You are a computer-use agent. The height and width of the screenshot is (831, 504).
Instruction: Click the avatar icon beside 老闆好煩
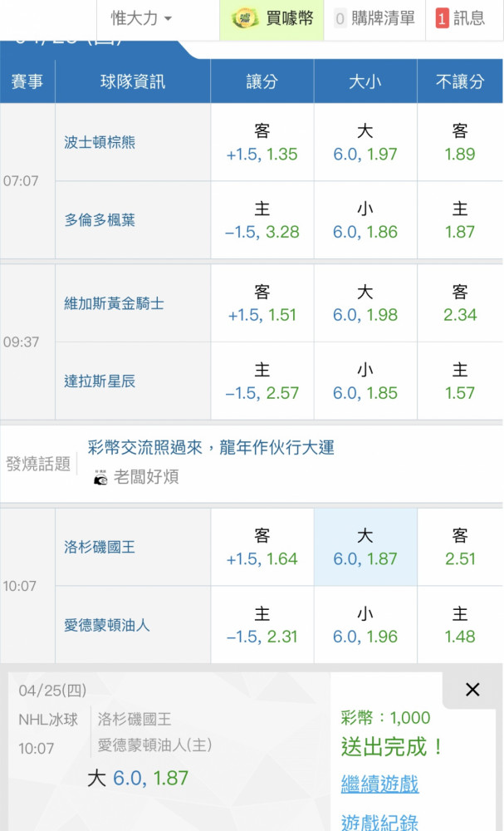[x=100, y=478]
